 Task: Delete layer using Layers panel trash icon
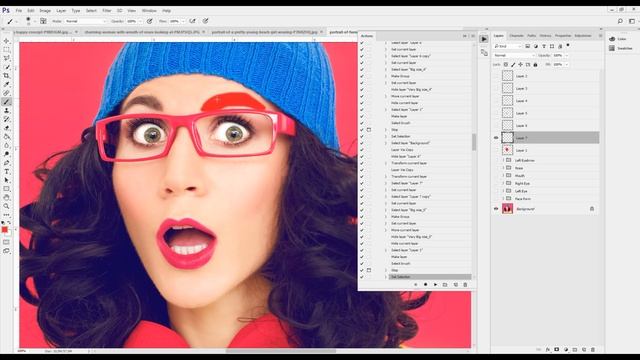[x=593, y=350]
